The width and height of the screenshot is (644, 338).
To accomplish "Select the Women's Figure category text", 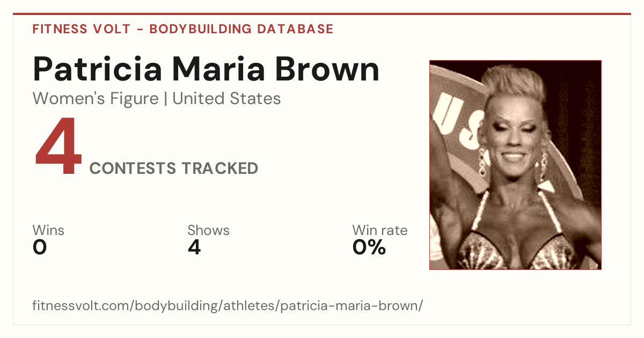I will (96, 99).
